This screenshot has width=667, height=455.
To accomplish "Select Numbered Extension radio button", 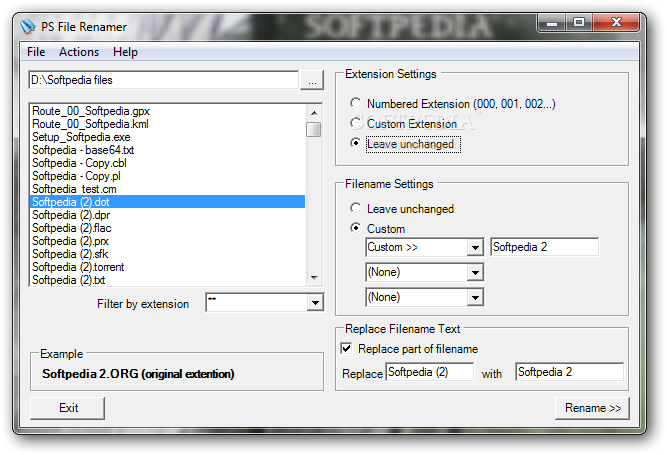I will (356, 103).
